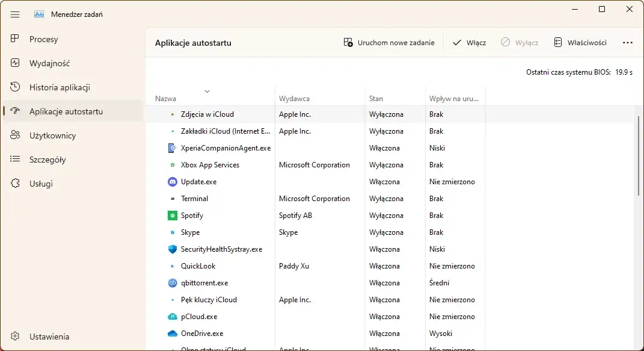
Task: Select the Update.exe row name
Action: coord(198,182)
